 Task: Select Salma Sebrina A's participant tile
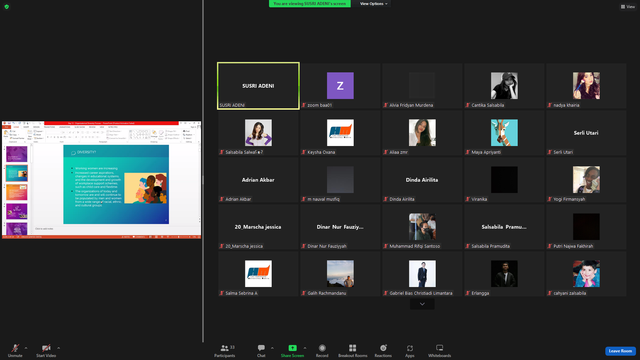258,273
